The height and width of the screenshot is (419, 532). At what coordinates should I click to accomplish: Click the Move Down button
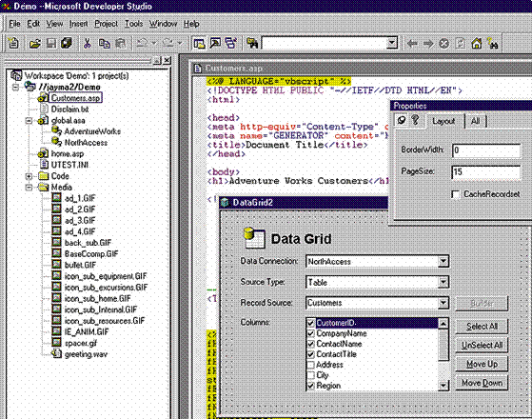(482, 383)
